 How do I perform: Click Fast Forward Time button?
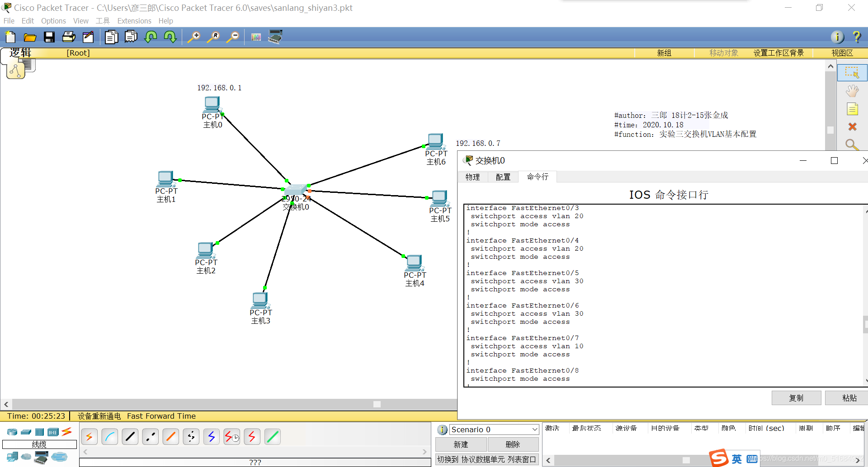pos(161,416)
